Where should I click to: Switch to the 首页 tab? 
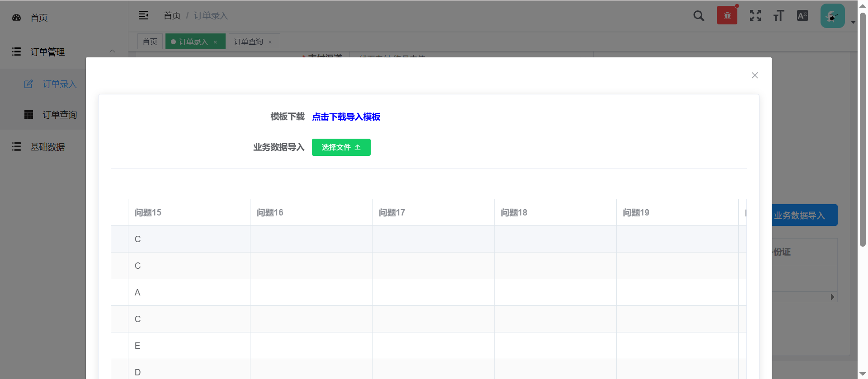(x=150, y=42)
